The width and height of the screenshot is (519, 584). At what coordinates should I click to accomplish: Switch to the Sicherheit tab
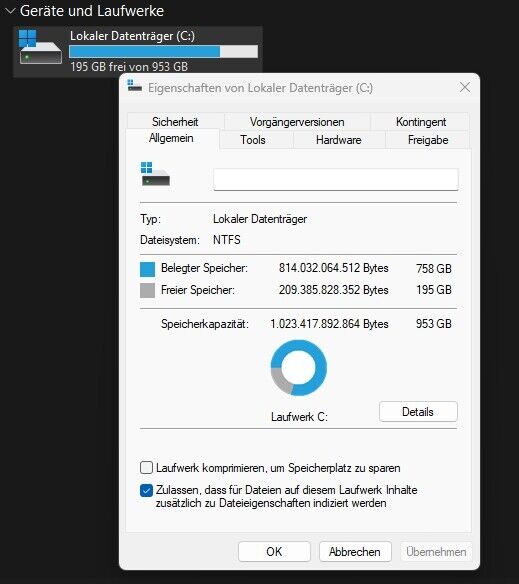[x=175, y=122]
